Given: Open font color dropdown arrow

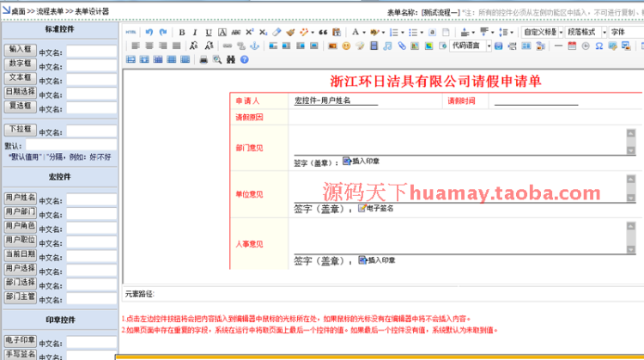Looking at the screenshot, I should [364, 33].
